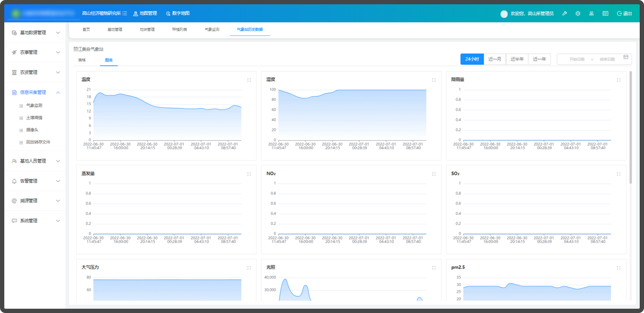The width and height of the screenshot is (644, 313).
Task: Expand the 告警管理 menu chevron
Action: tap(58, 181)
